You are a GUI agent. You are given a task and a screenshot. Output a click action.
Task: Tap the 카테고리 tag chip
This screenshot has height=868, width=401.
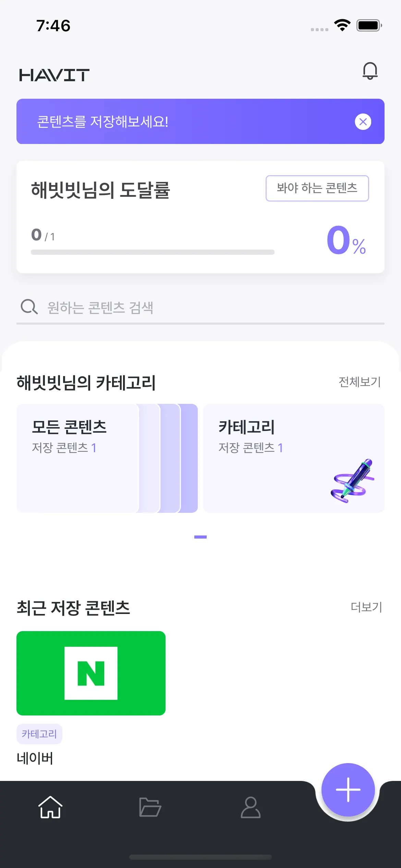pos(39,734)
